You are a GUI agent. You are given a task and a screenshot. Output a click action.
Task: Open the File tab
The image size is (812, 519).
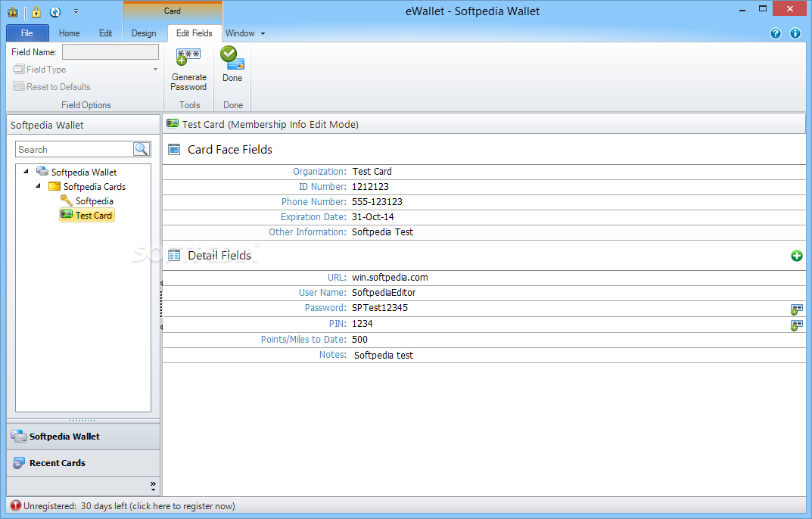tap(27, 33)
